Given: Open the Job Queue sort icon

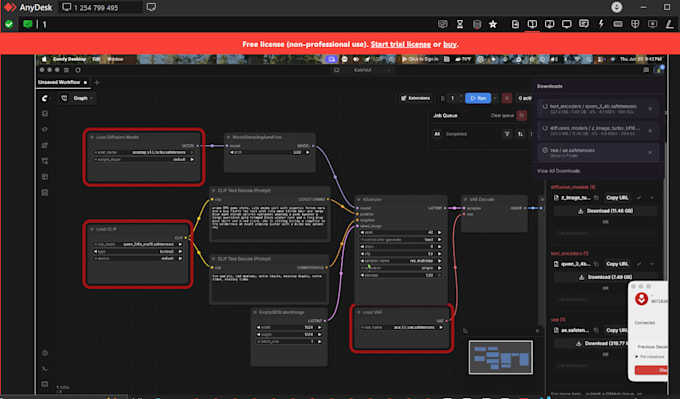Looking at the screenshot, I should pos(520,134).
